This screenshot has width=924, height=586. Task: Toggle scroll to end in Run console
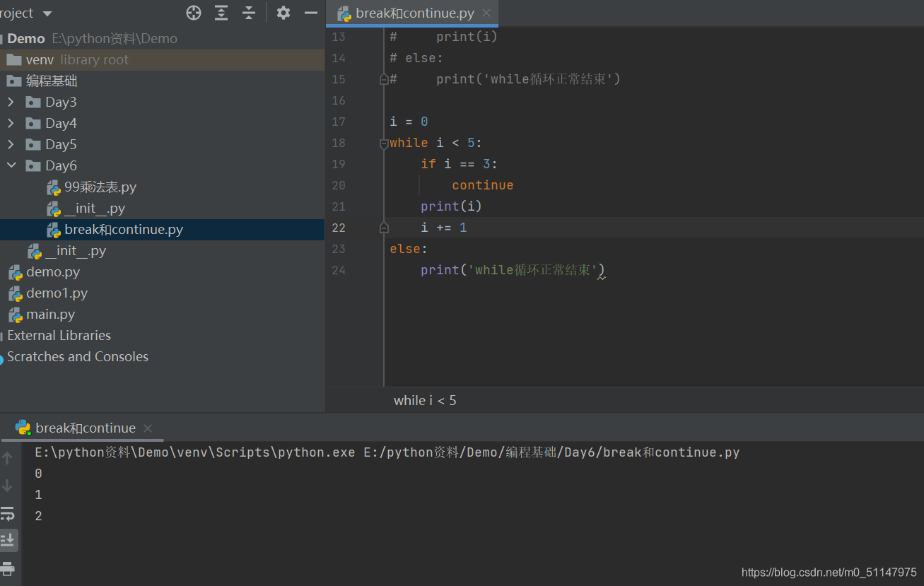pyautogui.click(x=8, y=540)
